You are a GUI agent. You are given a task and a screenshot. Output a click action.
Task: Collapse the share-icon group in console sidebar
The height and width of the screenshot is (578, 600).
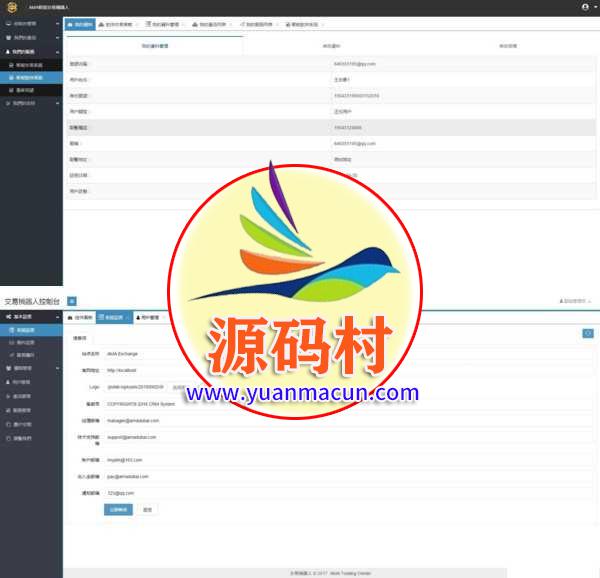(31, 317)
